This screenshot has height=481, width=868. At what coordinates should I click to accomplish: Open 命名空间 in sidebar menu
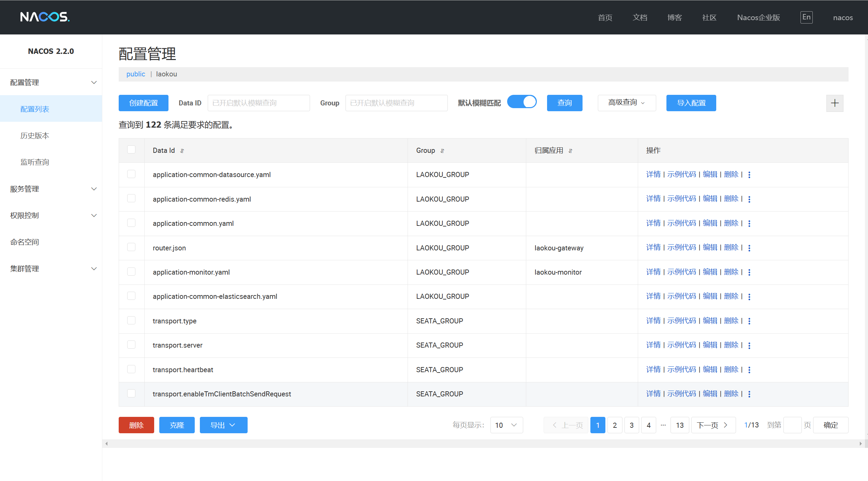coord(25,242)
